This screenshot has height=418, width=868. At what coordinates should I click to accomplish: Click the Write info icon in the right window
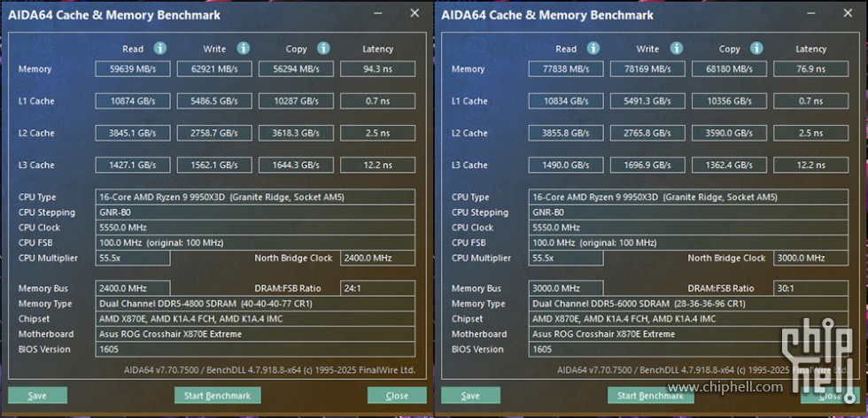(x=676, y=49)
